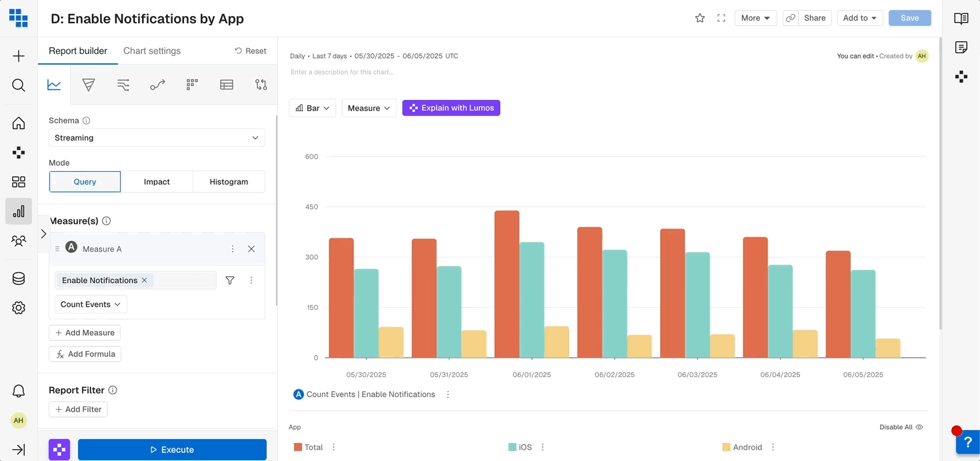Open Total series options menu

[x=334, y=447]
